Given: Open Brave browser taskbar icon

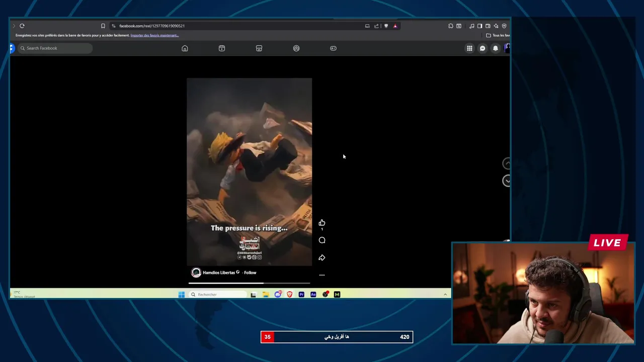Looking at the screenshot, I should tap(290, 295).
